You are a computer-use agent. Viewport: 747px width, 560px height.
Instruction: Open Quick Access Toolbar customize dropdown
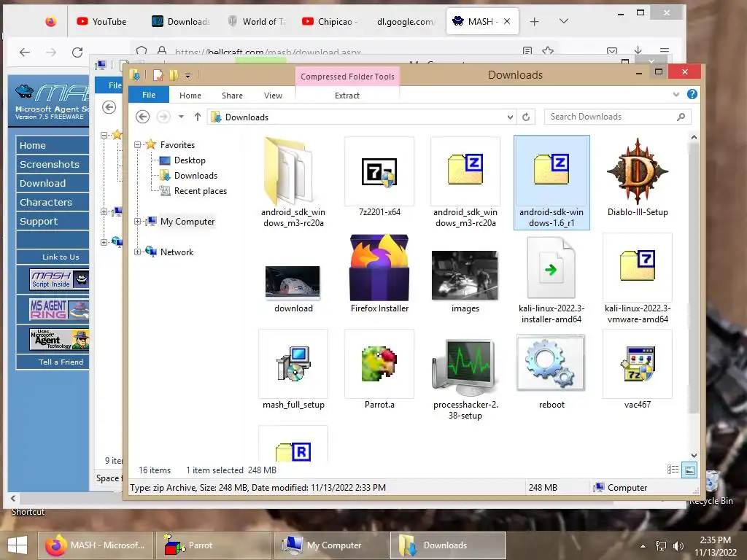[x=187, y=75]
